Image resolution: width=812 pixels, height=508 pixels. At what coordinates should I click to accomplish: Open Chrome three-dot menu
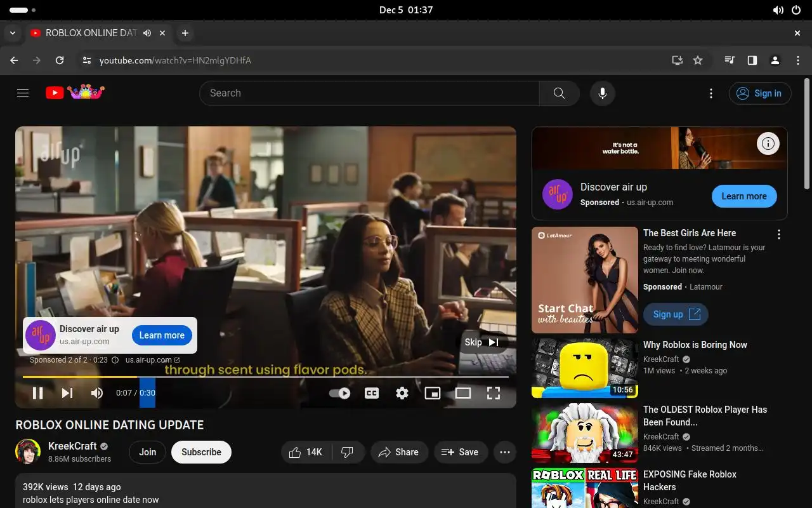point(798,60)
